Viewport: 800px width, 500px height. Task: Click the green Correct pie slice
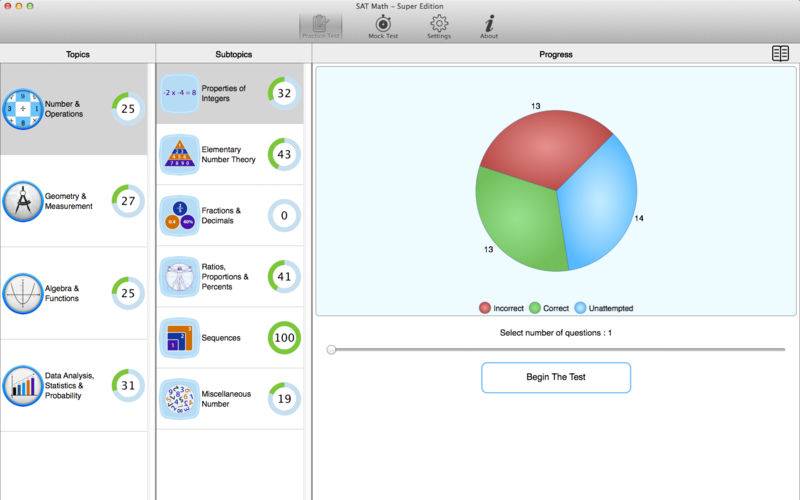point(518,219)
